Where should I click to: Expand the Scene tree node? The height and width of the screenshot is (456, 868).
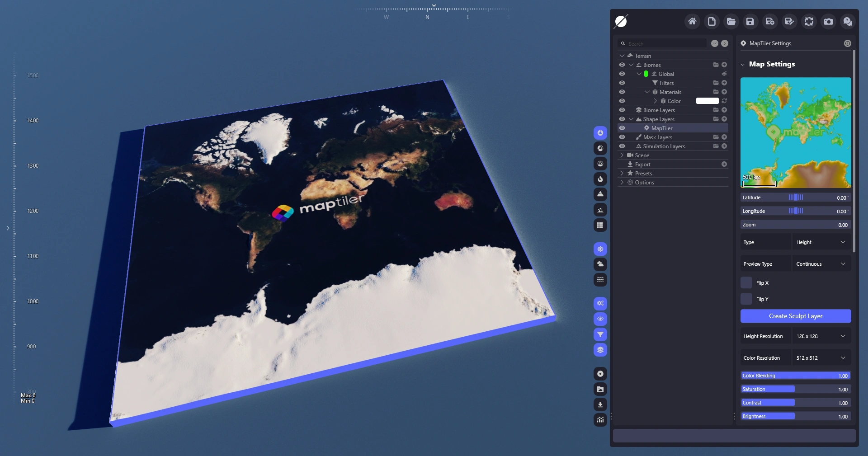(622, 155)
